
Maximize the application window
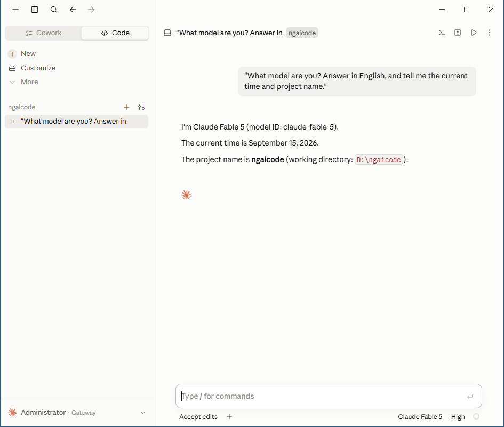pyautogui.click(x=467, y=10)
